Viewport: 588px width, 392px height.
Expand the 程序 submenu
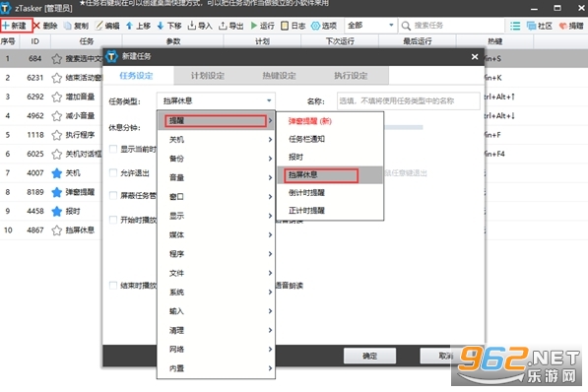(x=216, y=254)
